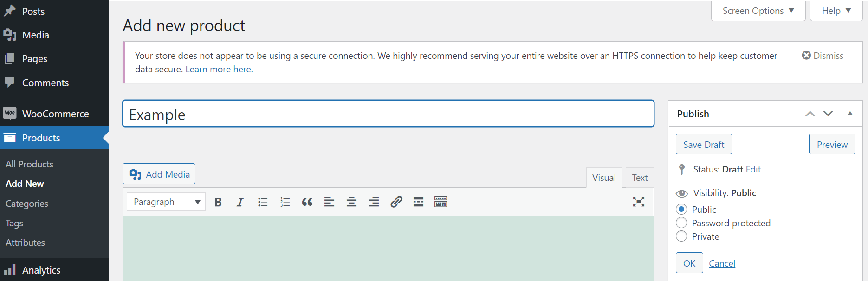Open the Paragraph format dropdown

coord(166,202)
